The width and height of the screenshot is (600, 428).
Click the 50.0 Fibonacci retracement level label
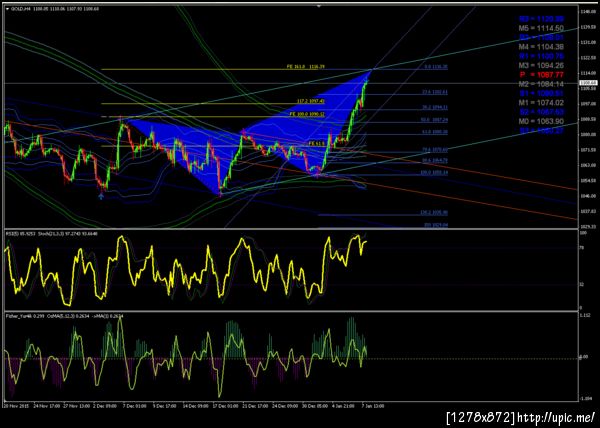point(435,120)
